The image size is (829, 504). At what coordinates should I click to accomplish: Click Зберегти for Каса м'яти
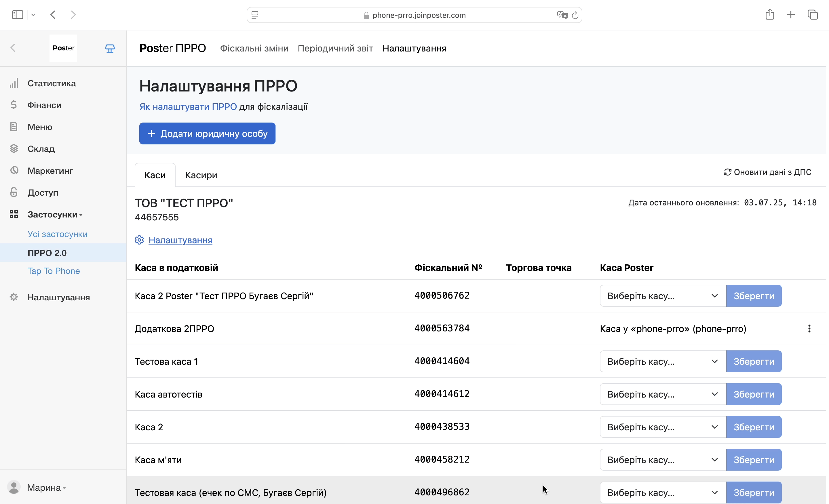(754, 460)
